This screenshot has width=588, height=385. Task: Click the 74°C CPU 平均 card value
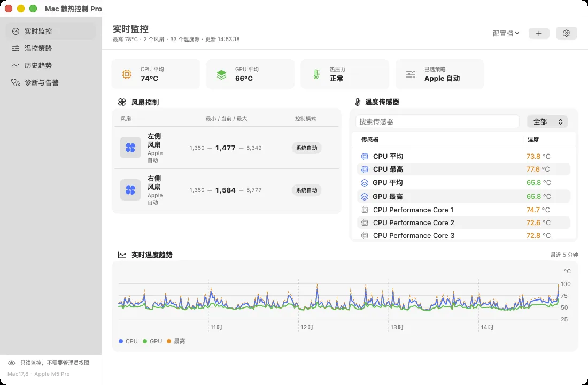click(149, 79)
